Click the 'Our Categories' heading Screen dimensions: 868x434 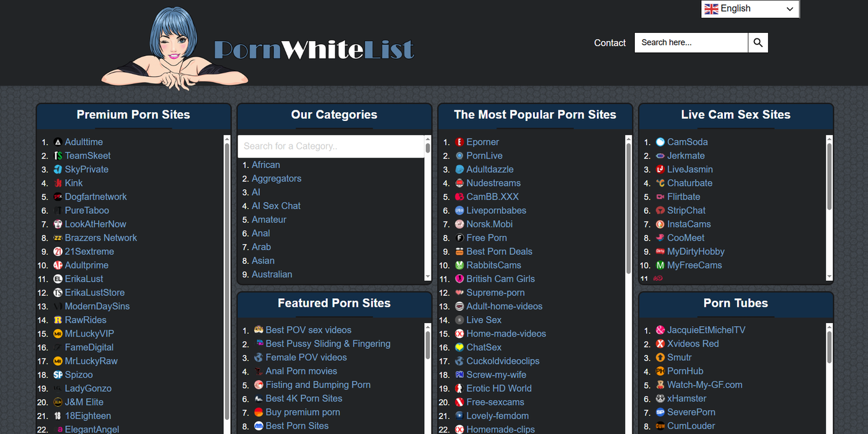pyautogui.click(x=334, y=115)
